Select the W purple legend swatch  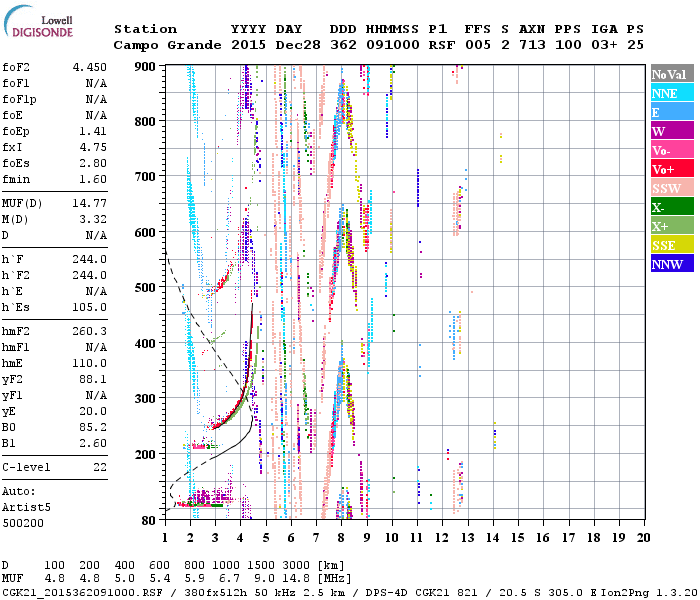point(672,131)
